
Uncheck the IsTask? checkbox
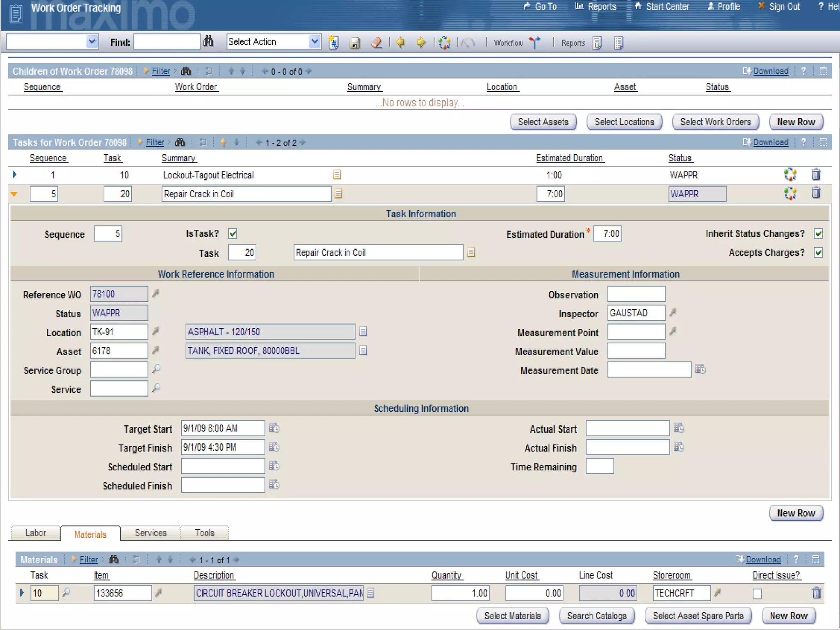tap(233, 234)
